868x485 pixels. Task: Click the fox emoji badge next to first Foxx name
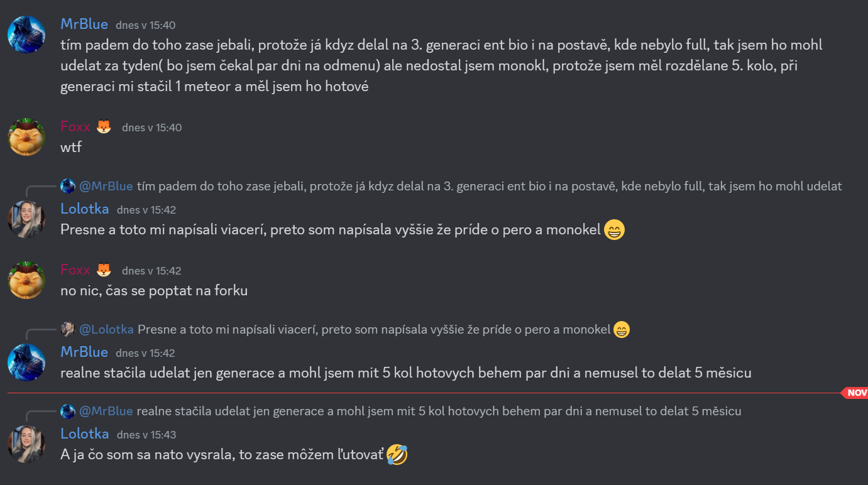[104, 127]
